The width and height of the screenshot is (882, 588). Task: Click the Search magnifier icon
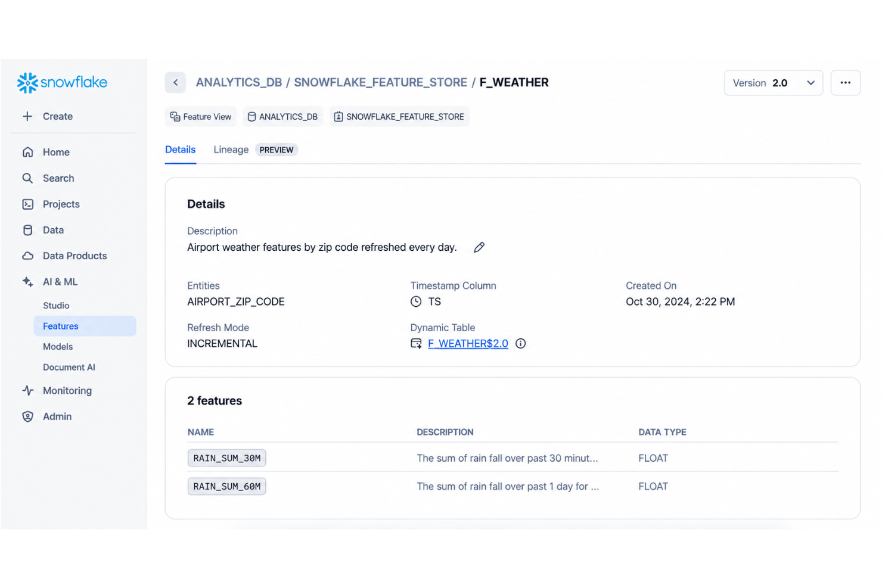pos(27,178)
